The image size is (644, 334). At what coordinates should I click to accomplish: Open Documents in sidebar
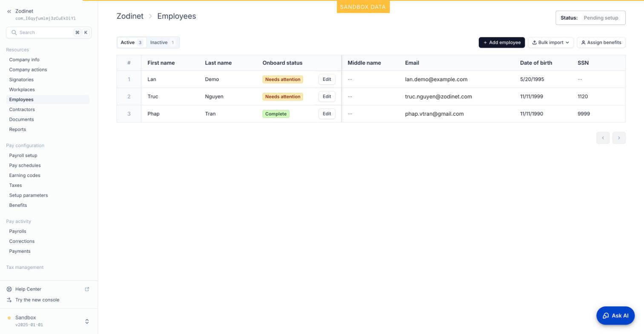click(22, 120)
